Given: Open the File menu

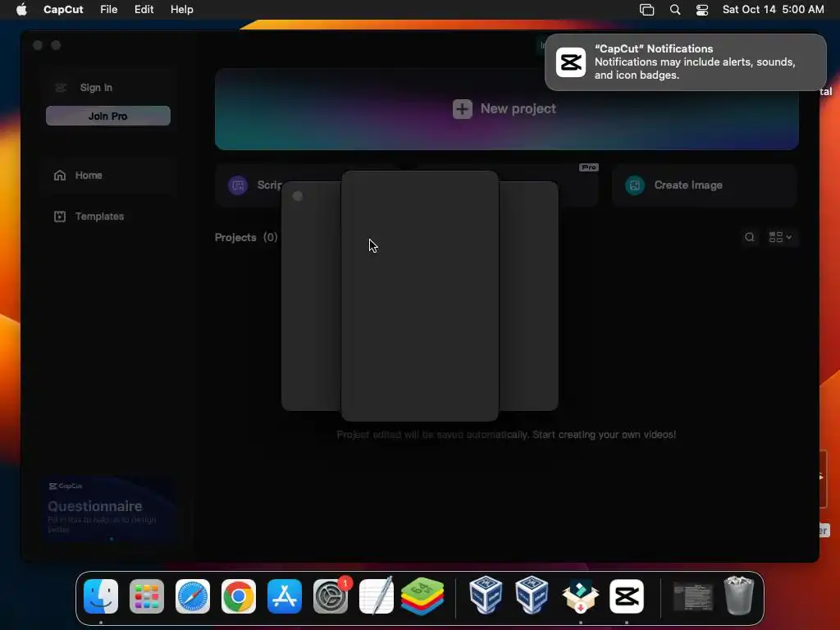Looking at the screenshot, I should [109, 10].
